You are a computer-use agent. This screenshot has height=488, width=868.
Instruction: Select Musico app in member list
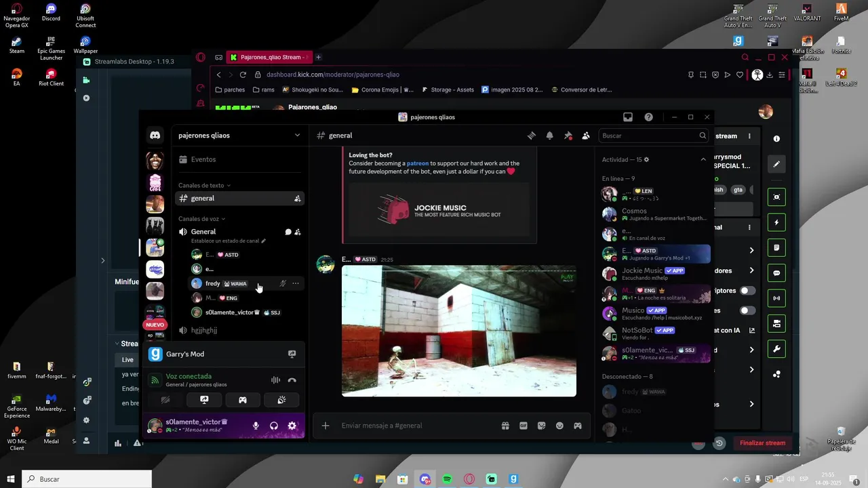(655, 314)
